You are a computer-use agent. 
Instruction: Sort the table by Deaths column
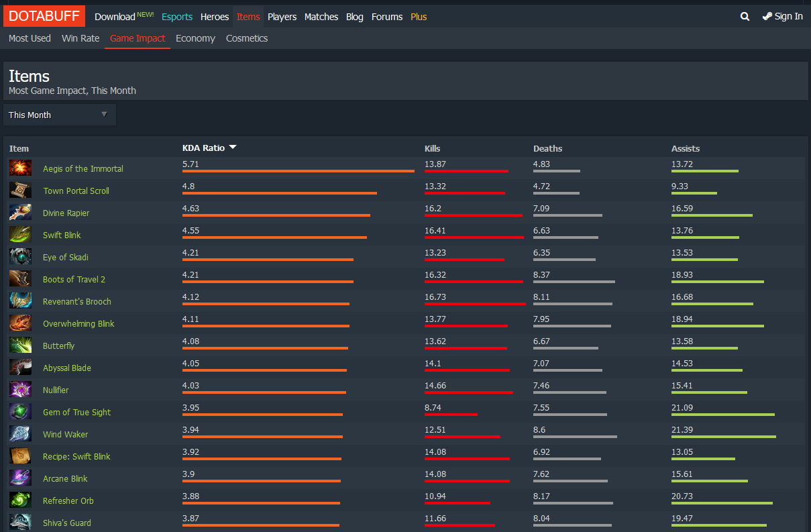[548, 148]
